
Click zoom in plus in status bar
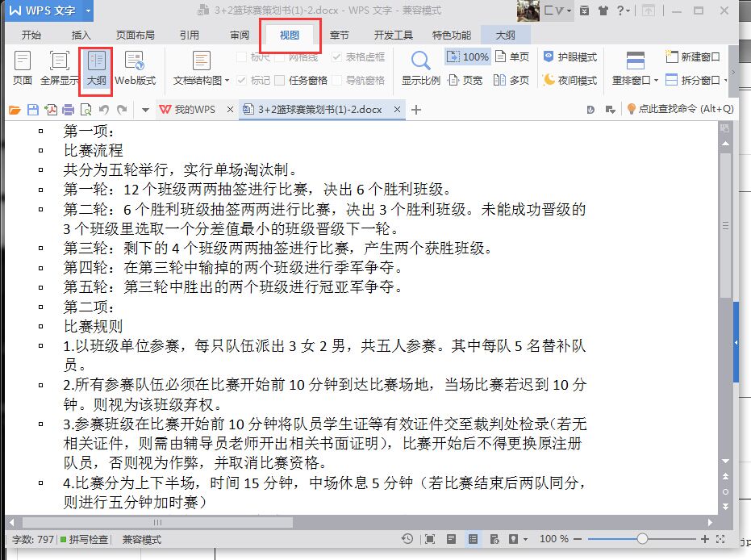(x=704, y=539)
